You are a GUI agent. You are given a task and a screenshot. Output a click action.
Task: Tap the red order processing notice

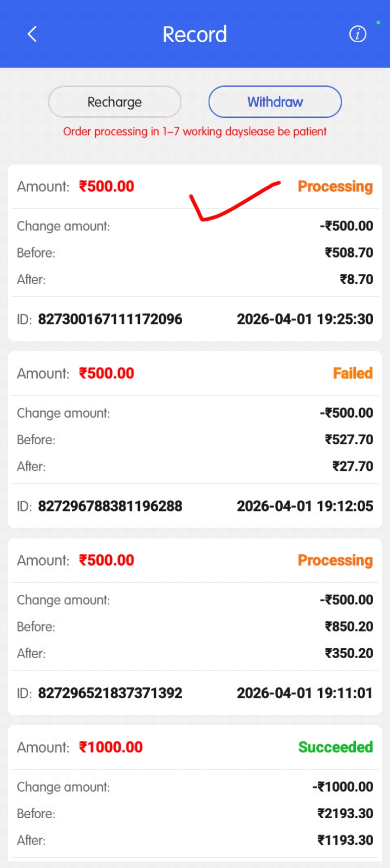coord(195,131)
